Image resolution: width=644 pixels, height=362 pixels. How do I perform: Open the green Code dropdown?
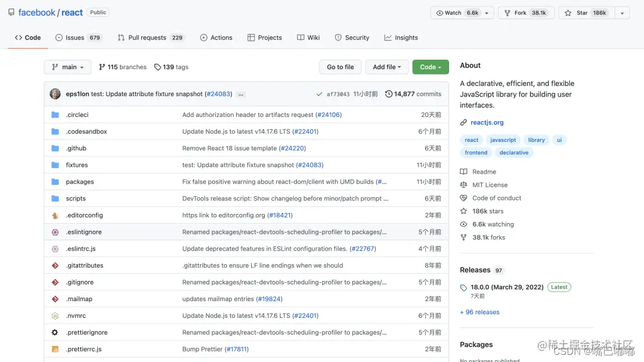(431, 67)
